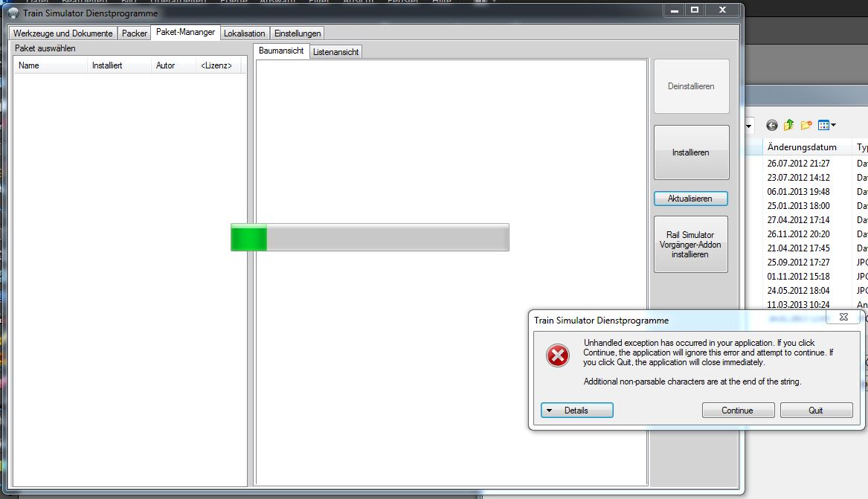Click Continue in the error dialog
The width and height of the screenshot is (868, 499).
(738, 411)
